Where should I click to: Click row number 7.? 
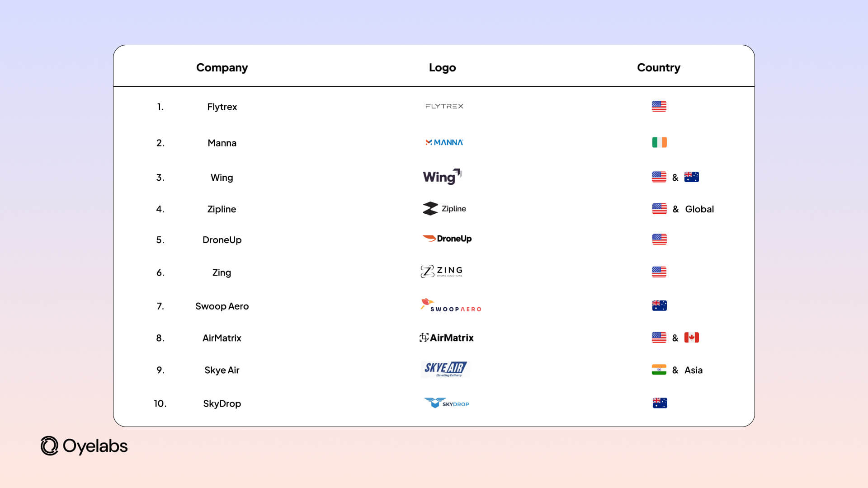point(160,306)
